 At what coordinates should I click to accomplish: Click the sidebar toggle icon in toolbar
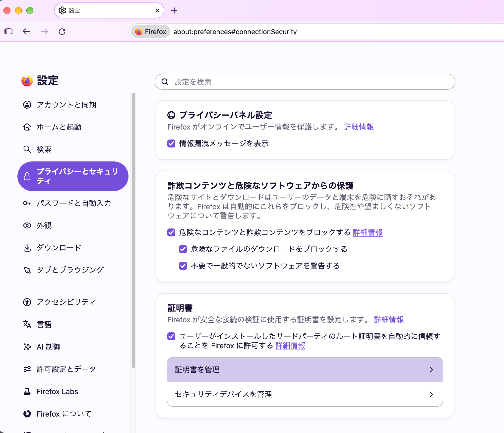click(8, 31)
